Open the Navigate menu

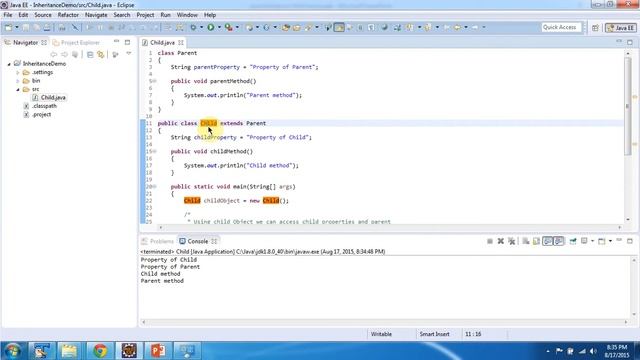(96, 15)
